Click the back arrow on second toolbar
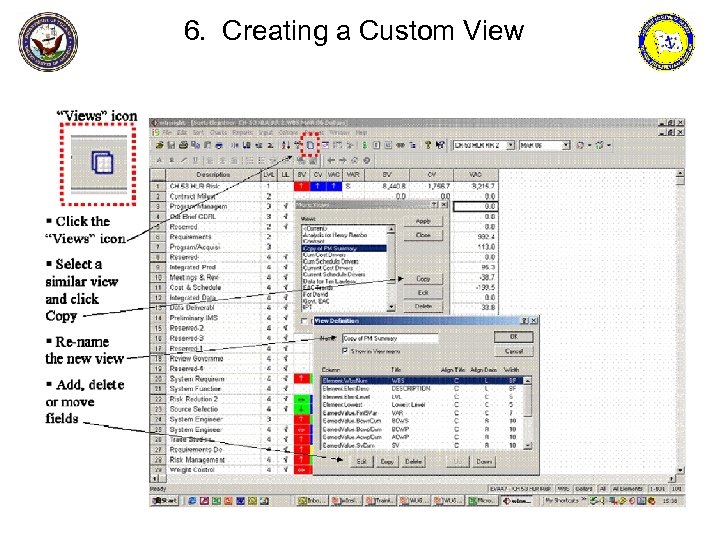This screenshot has height=540, width=720. [x=331, y=160]
